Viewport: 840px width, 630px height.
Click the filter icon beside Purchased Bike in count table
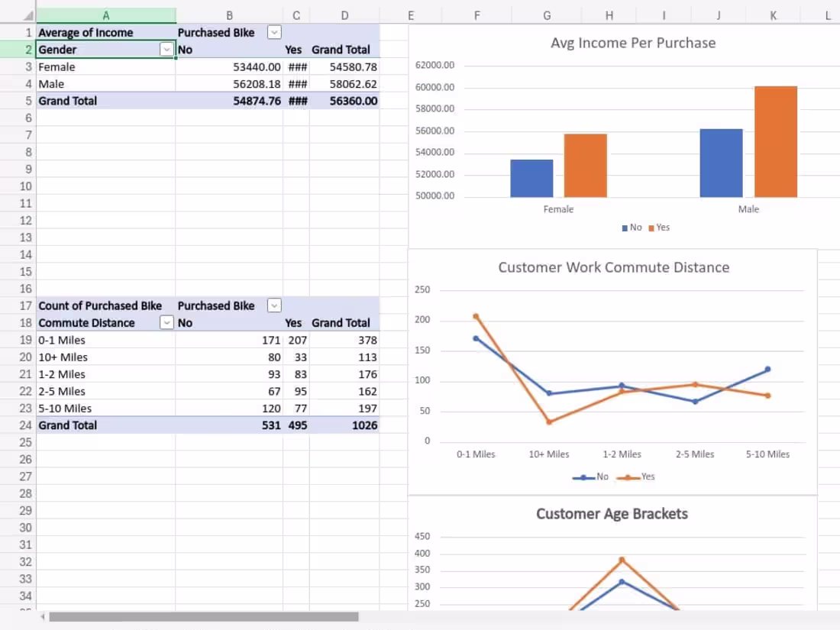click(274, 305)
